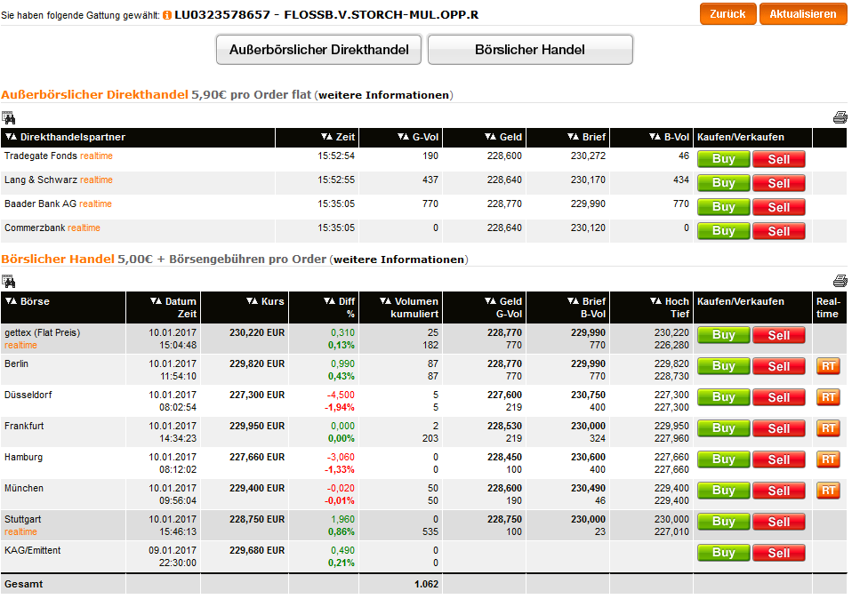
Task: Sort exchange table by Kurs column
Action: (x=265, y=301)
